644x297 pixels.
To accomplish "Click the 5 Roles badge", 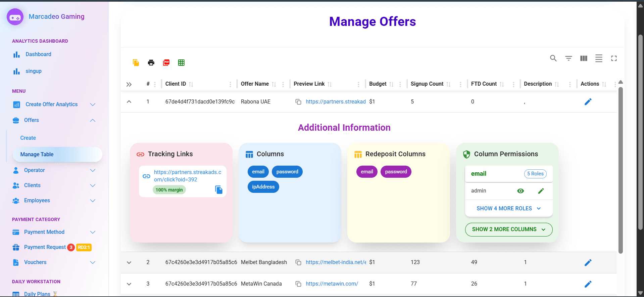I will click(x=535, y=174).
